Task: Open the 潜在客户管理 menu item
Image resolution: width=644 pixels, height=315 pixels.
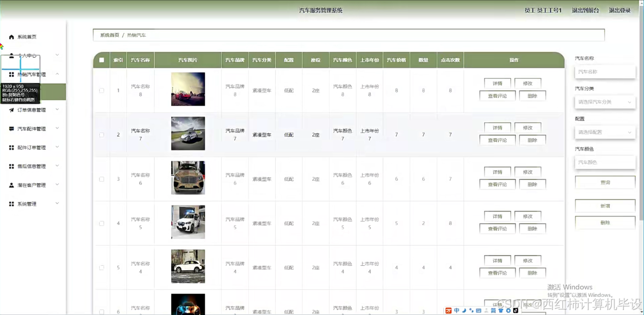Action: [x=33, y=185]
